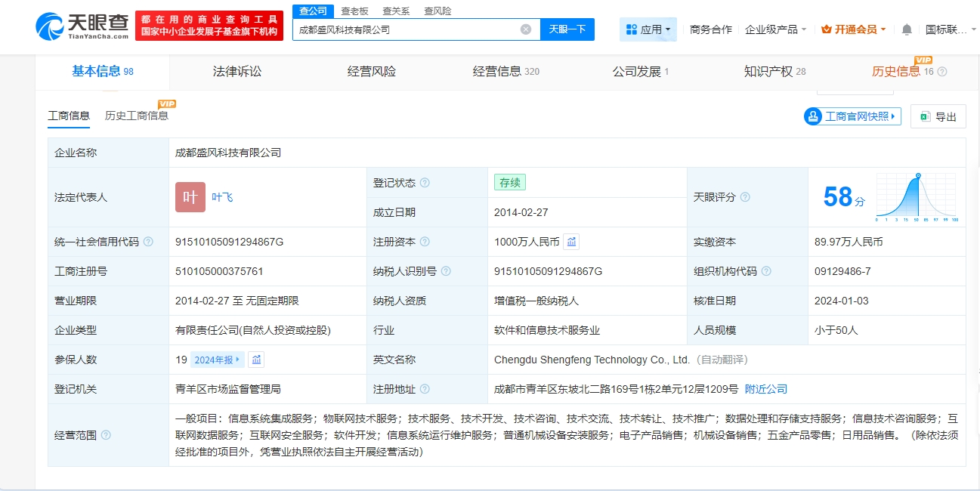The height and width of the screenshot is (491, 980).
Task: Open the 附近公司 link
Action: click(765, 389)
